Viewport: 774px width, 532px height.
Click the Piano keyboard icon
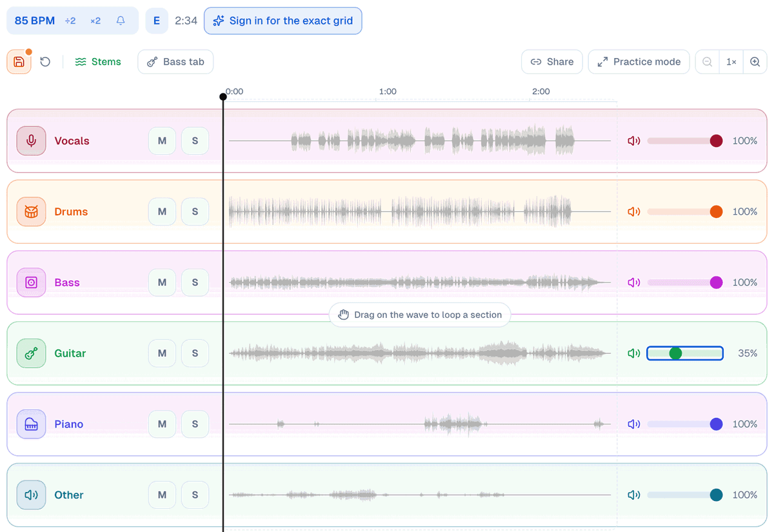[31, 424]
